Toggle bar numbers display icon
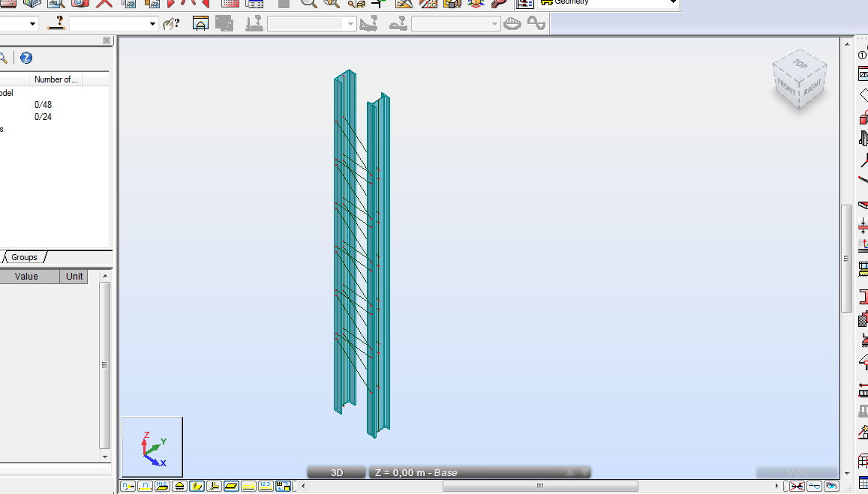Screen dimensions: 868x494 [x=145, y=487]
